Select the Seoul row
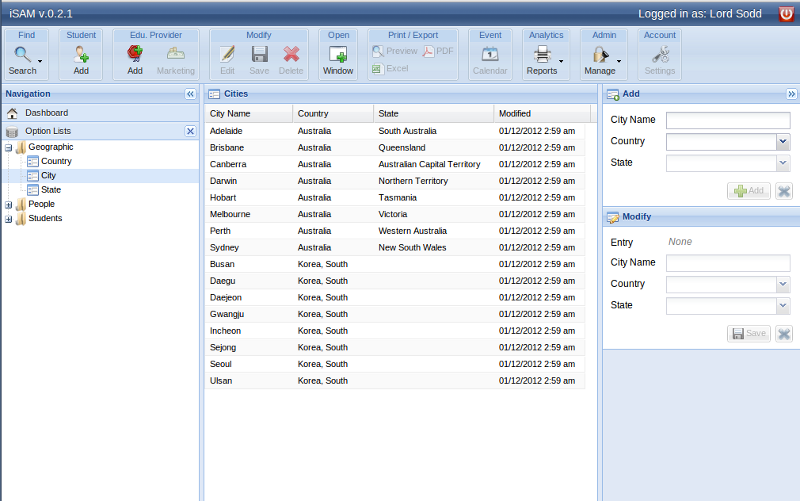The width and height of the screenshot is (800, 501). click(x=394, y=364)
